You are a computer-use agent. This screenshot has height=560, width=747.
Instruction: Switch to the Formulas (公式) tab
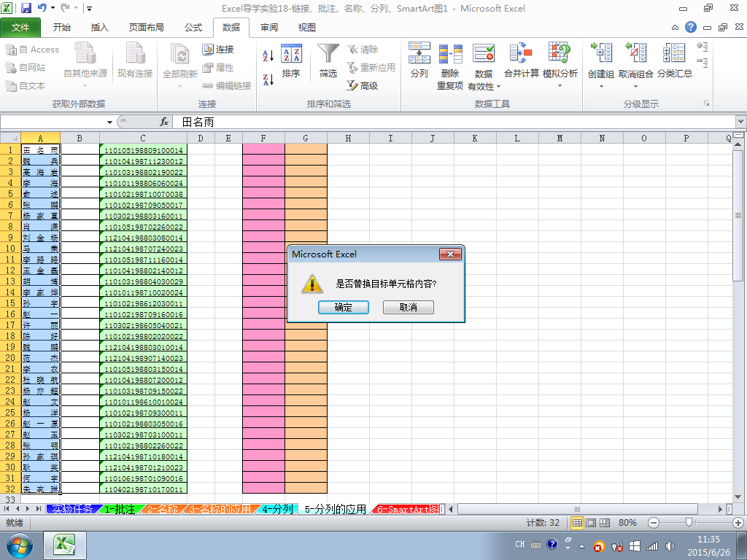193,28
